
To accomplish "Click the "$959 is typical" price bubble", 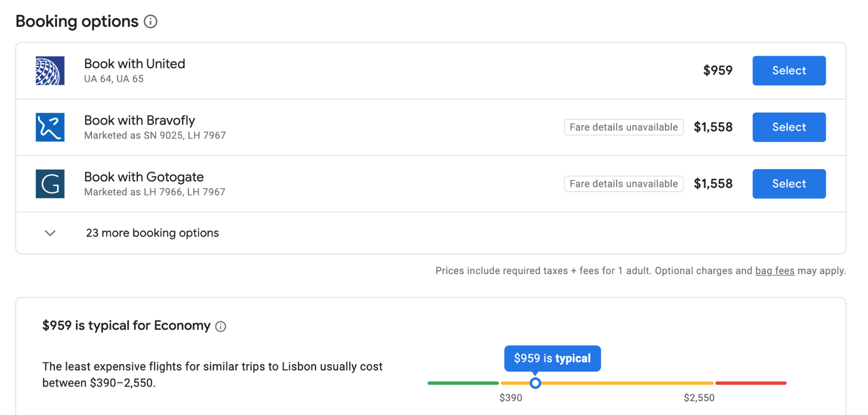I will click(552, 358).
